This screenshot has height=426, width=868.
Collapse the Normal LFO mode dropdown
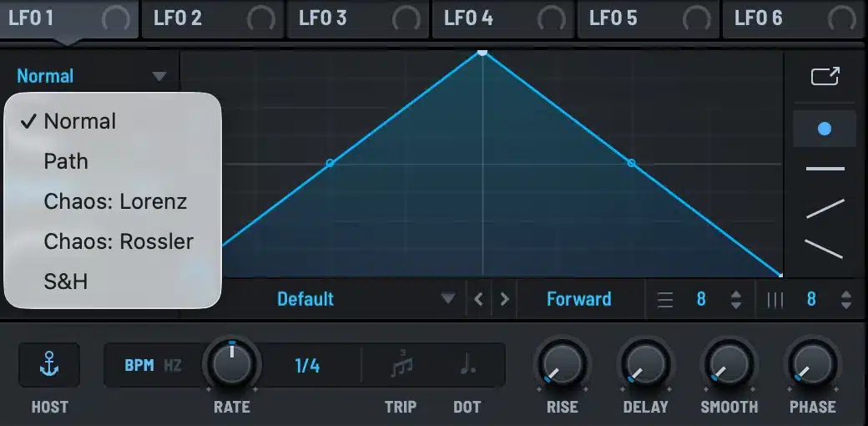pyautogui.click(x=92, y=76)
